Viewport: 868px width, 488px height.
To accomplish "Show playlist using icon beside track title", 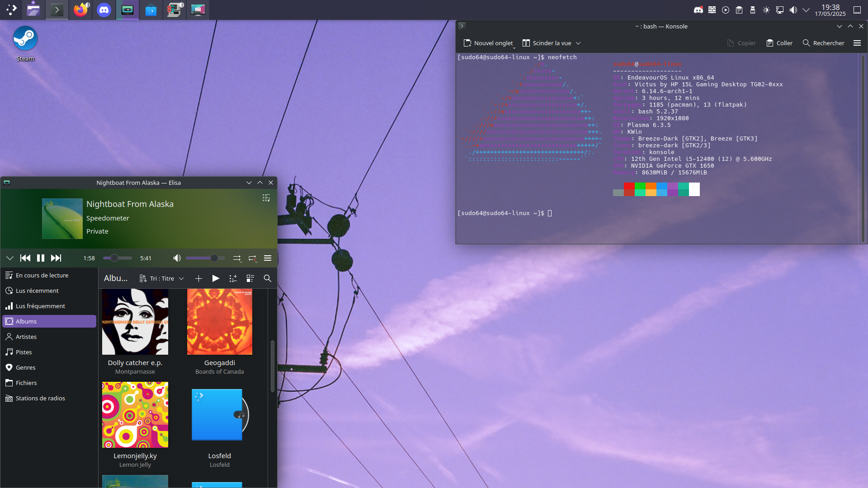I will pos(266,198).
